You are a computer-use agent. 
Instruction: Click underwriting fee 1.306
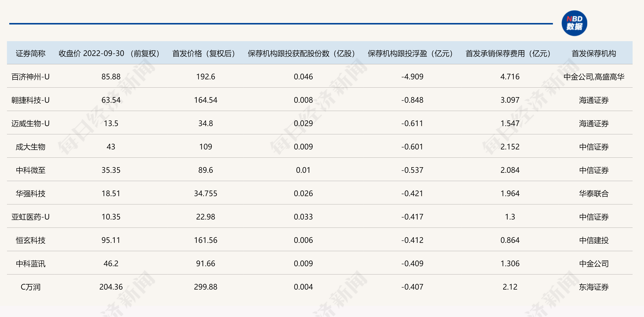coord(510,263)
